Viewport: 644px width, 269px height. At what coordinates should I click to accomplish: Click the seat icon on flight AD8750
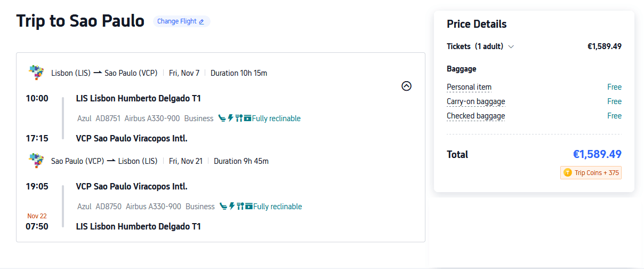pos(223,207)
